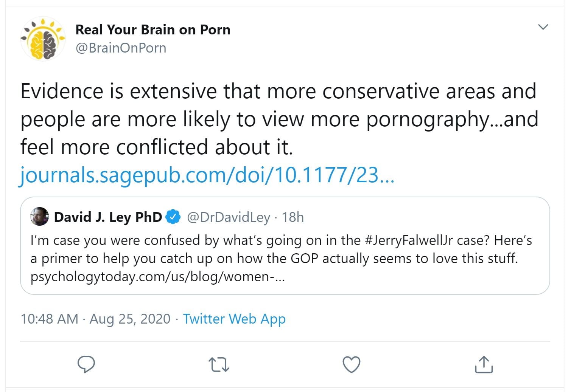Retweet this tweet
The height and width of the screenshot is (392, 571).
[219, 365]
